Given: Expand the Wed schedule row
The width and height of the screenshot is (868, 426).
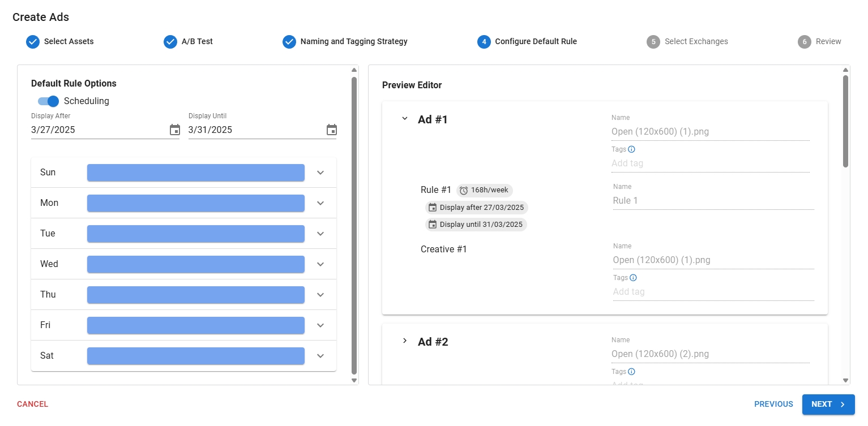Looking at the screenshot, I should (320, 264).
